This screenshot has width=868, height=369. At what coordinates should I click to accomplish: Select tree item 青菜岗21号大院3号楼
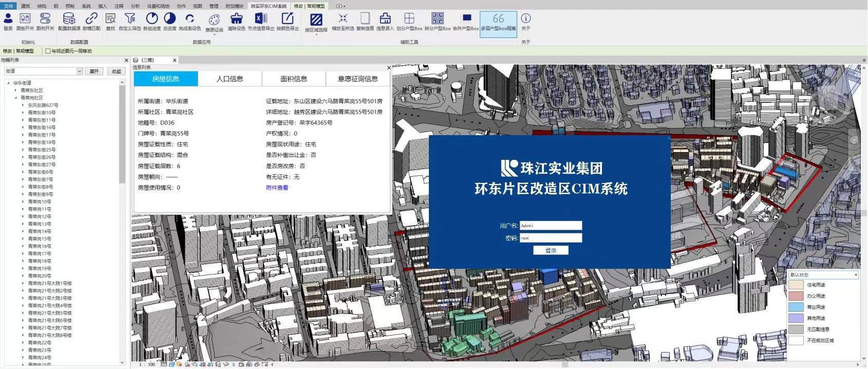point(50,298)
